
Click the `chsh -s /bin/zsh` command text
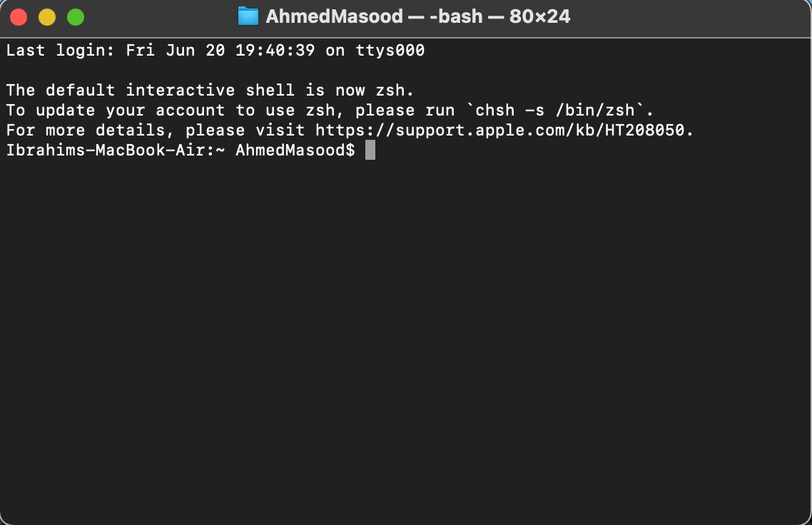pyautogui.click(x=556, y=111)
